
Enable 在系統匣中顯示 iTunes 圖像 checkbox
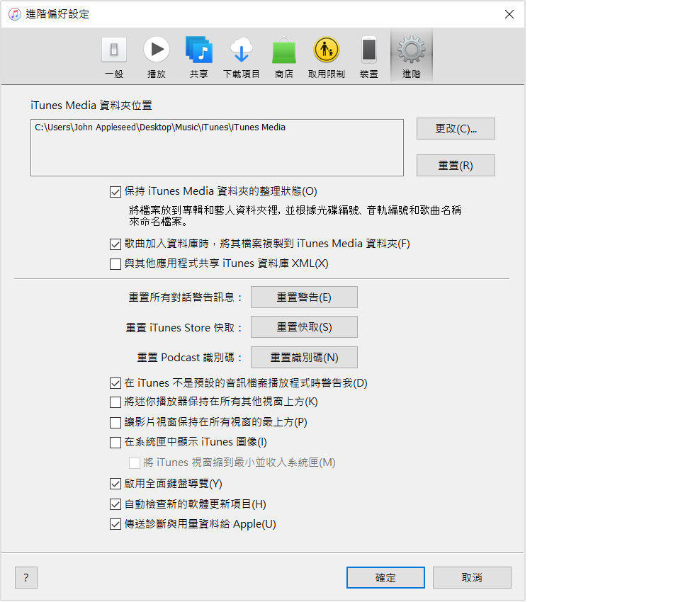point(115,443)
